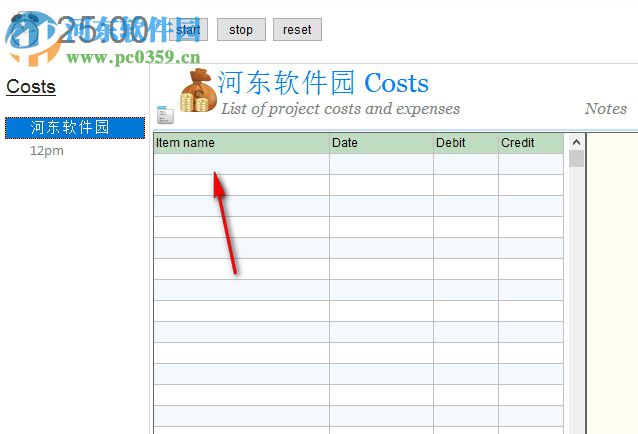This screenshot has width=638, height=434.
Task: Click the start timer button
Action: (x=188, y=30)
